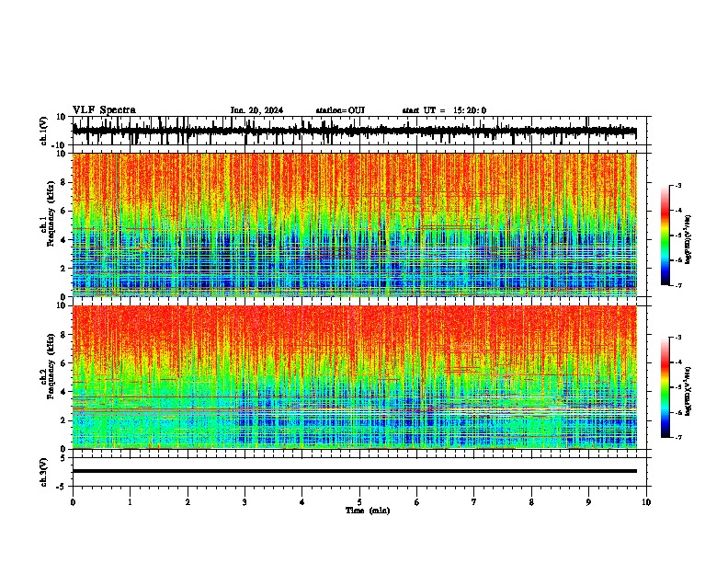The image size is (728, 563).
Task: Click the '-3' label on ch.1 color bar
Action: pos(678,186)
